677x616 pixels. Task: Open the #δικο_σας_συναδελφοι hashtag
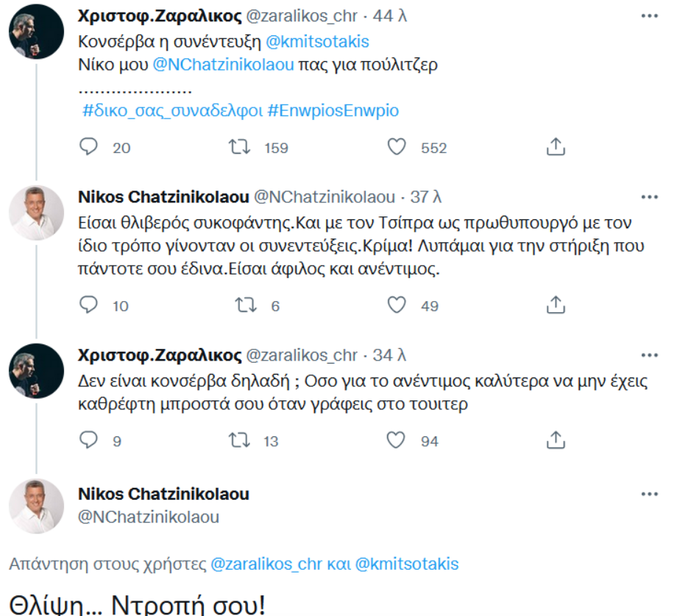(x=173, y=110)
